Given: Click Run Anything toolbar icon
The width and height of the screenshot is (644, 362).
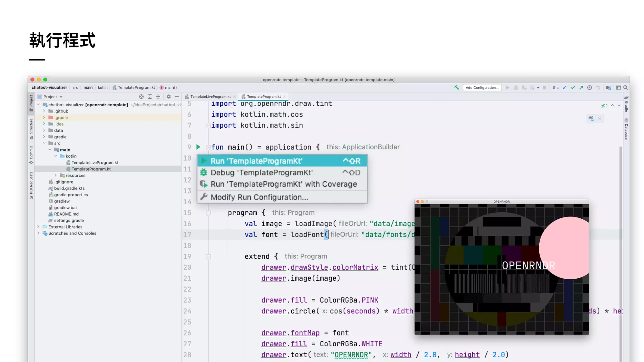Looking at the screenshot, I should point(618,88).
